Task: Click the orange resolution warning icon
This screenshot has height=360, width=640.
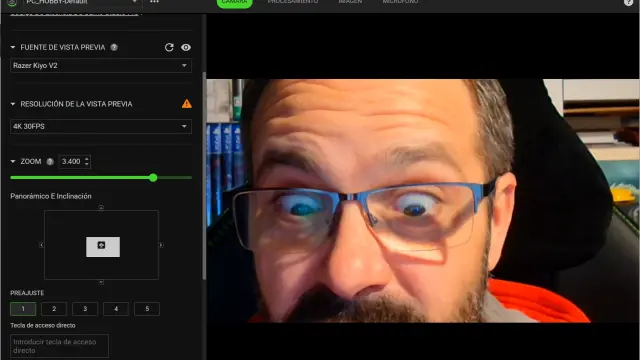Action: [187, 104]
